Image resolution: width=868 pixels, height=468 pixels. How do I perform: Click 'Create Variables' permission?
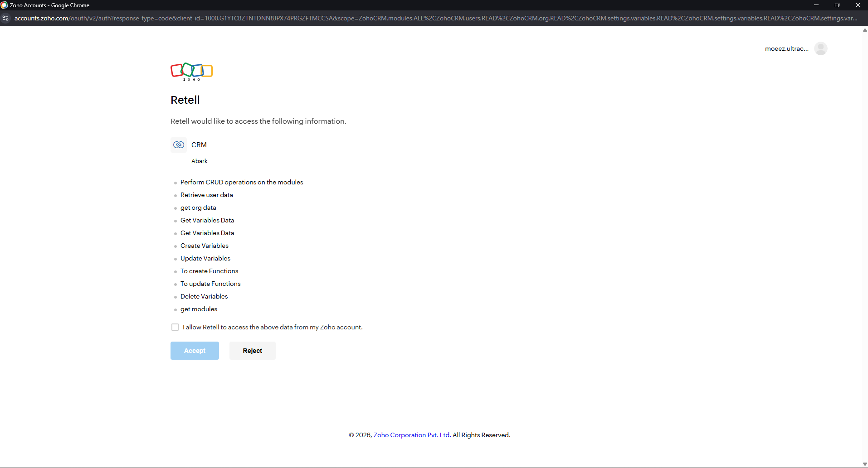coord(205,246)
